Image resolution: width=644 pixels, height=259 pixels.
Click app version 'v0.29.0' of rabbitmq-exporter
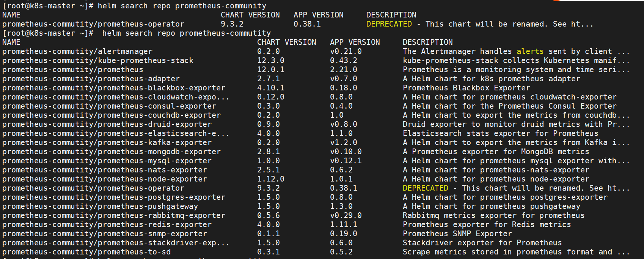[x=346, y=215]
